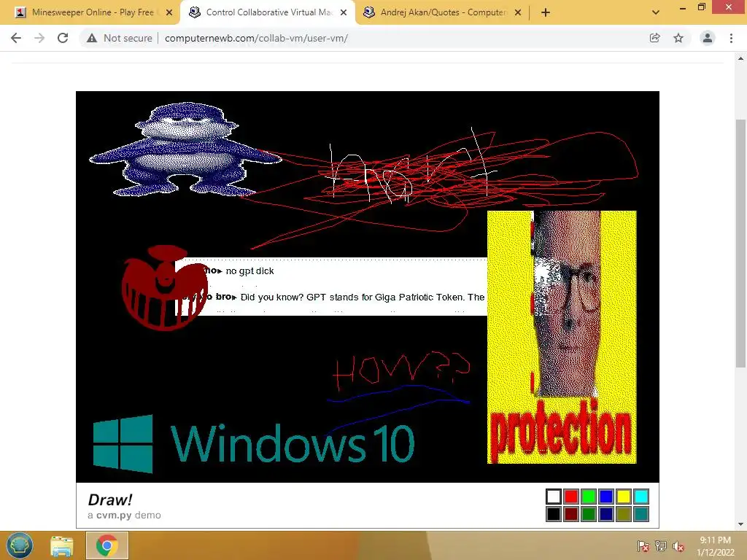Open the tab search dropdown chevron

[656, 12]
